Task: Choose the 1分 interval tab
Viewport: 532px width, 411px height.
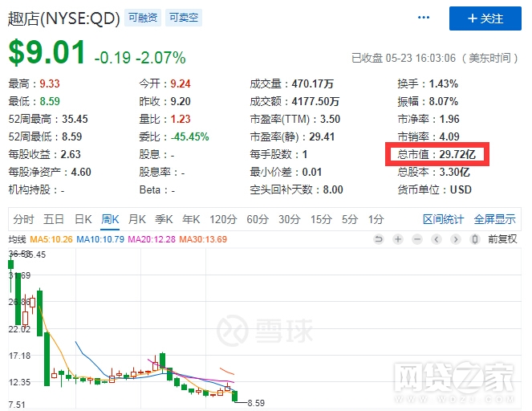Action: 376,219
